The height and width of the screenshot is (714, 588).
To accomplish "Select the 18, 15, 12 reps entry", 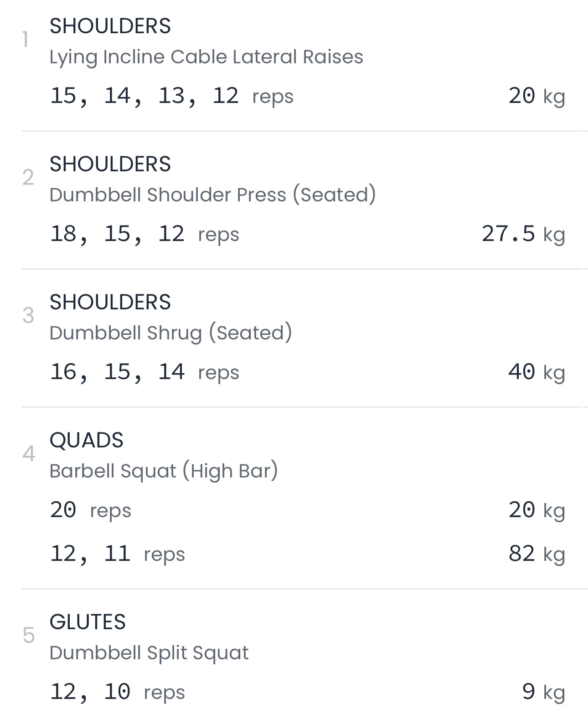I will point(144,234).
